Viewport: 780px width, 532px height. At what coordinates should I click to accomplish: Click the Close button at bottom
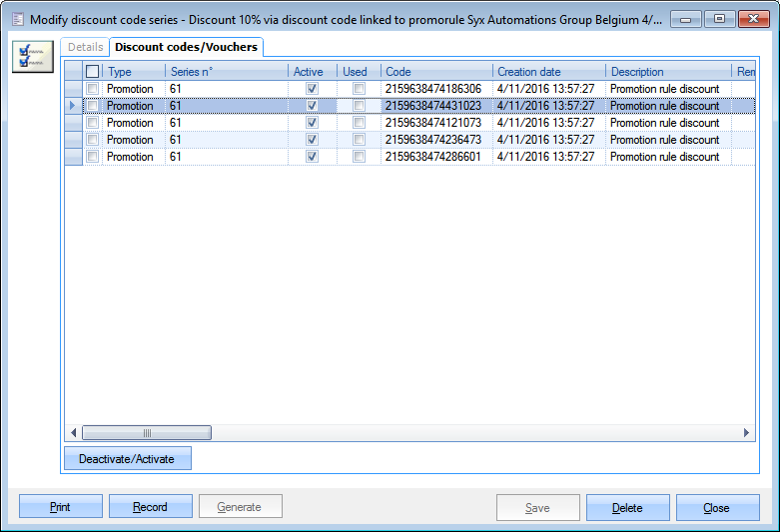click(716, 507)
